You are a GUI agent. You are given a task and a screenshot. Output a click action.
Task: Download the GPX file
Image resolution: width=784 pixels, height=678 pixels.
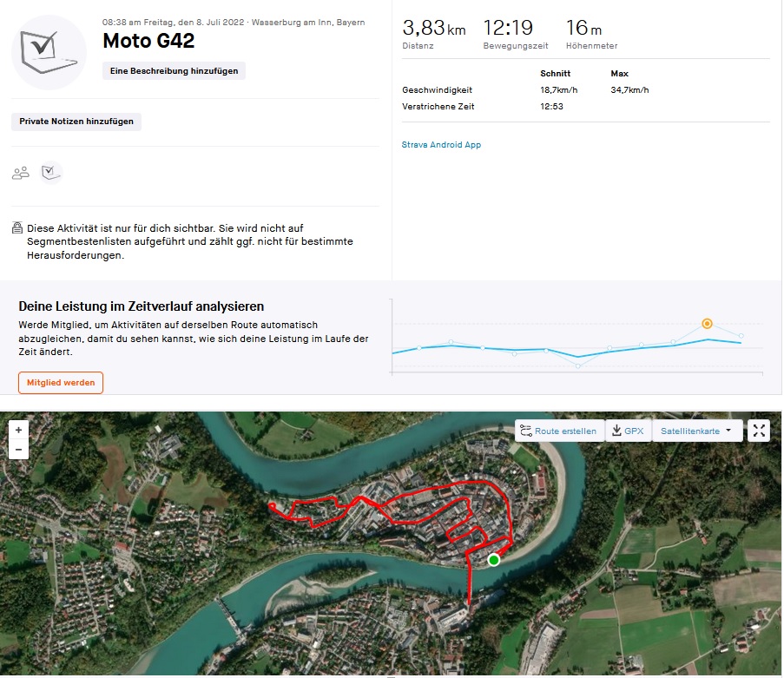pyautogui.click(x=628, y=431)
